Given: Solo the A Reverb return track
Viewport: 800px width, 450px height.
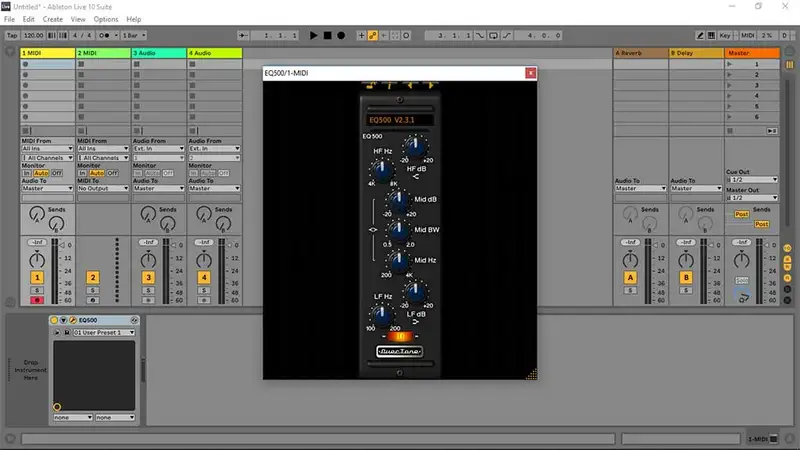Looking at the screenshot, I should pos(630,290).
